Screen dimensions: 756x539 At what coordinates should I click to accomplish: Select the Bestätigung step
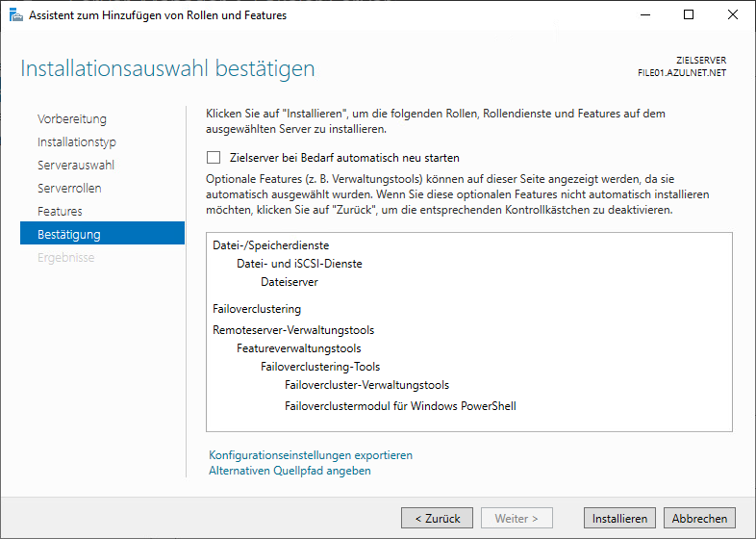click(69, 235)
